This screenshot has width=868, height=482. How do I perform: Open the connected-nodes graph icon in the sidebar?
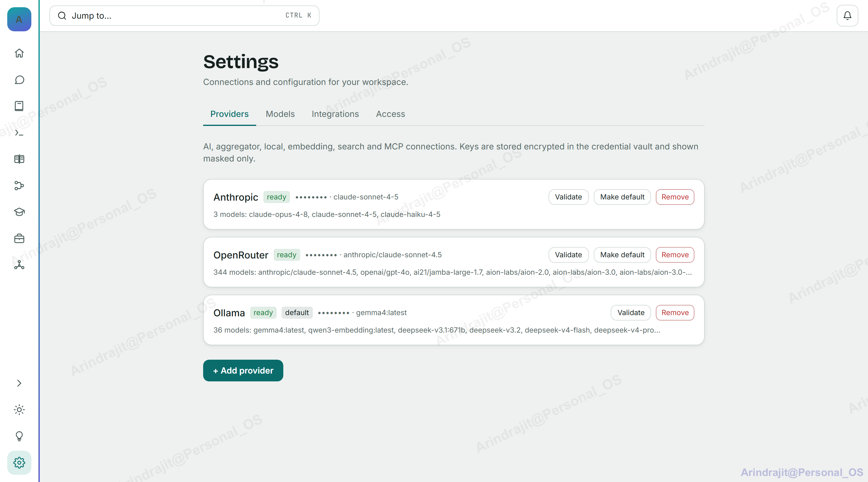[19, 265]
